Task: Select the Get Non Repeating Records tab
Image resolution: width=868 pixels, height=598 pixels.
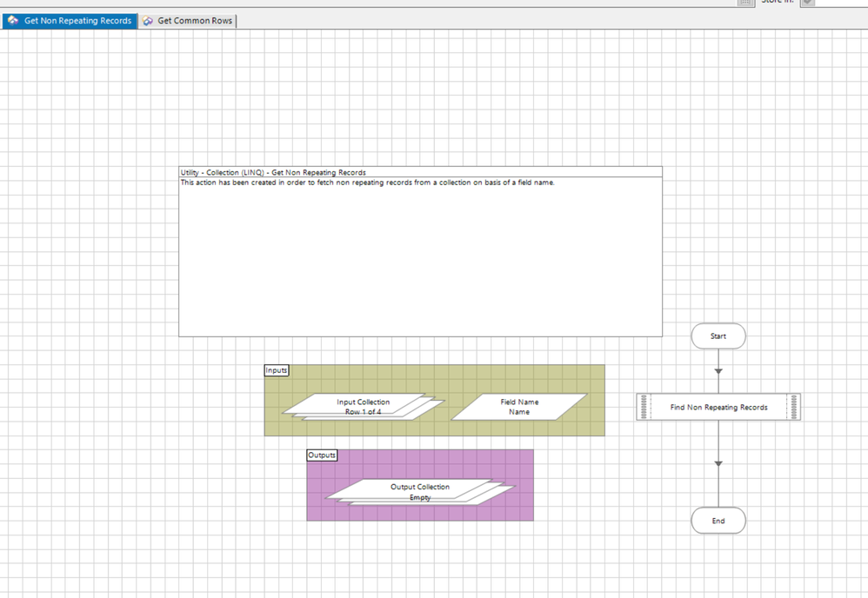Action: pyautogui.click(x=77, y=21)
